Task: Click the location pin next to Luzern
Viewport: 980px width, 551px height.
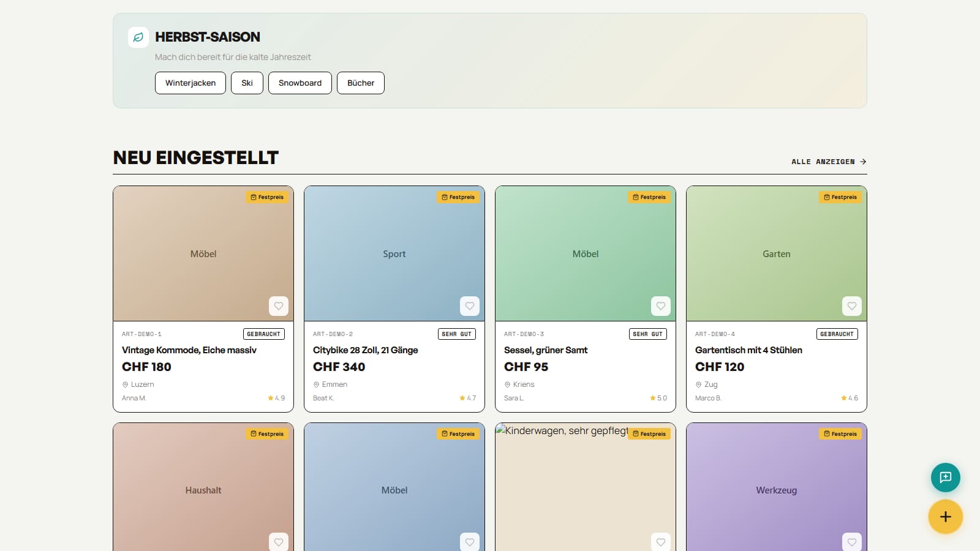Action: pos(125,384)
